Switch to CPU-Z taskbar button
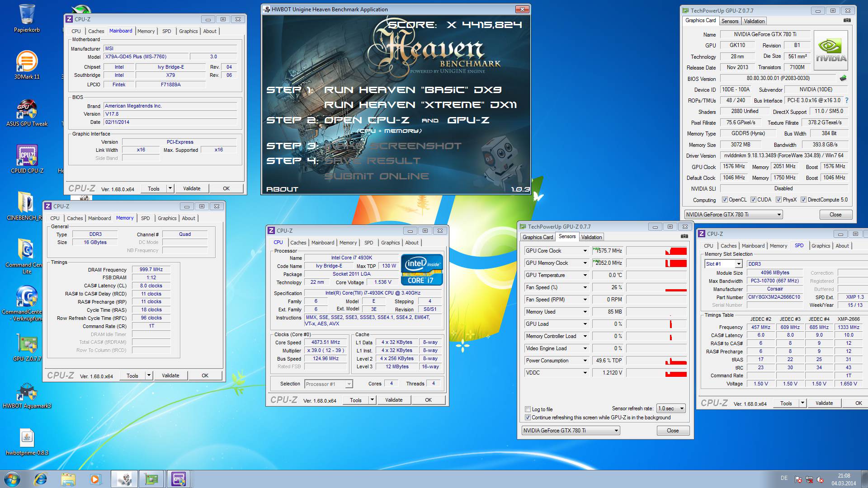868x488 pixels. [x=179, y=479]
